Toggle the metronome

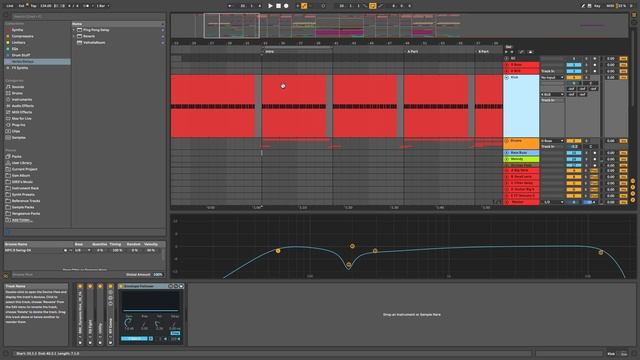point(87,6)
